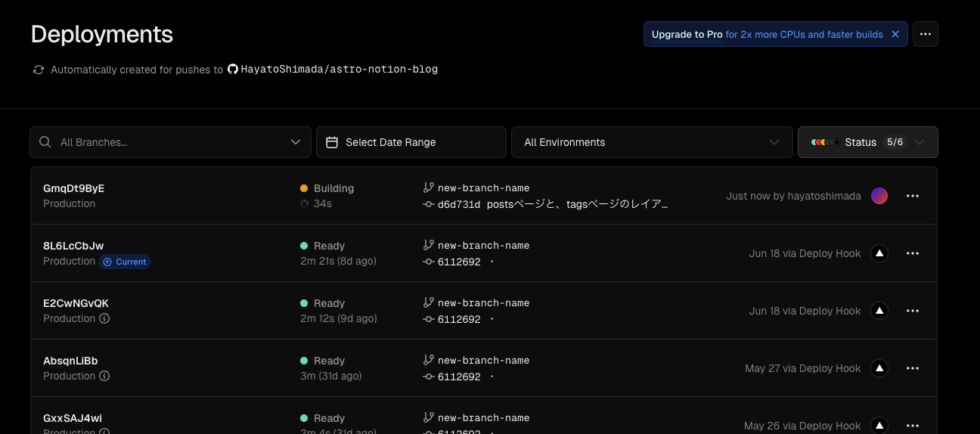Open HayatoShimada/astro-notion-blog repository link
980x434 pixels.
pos(339,69)
